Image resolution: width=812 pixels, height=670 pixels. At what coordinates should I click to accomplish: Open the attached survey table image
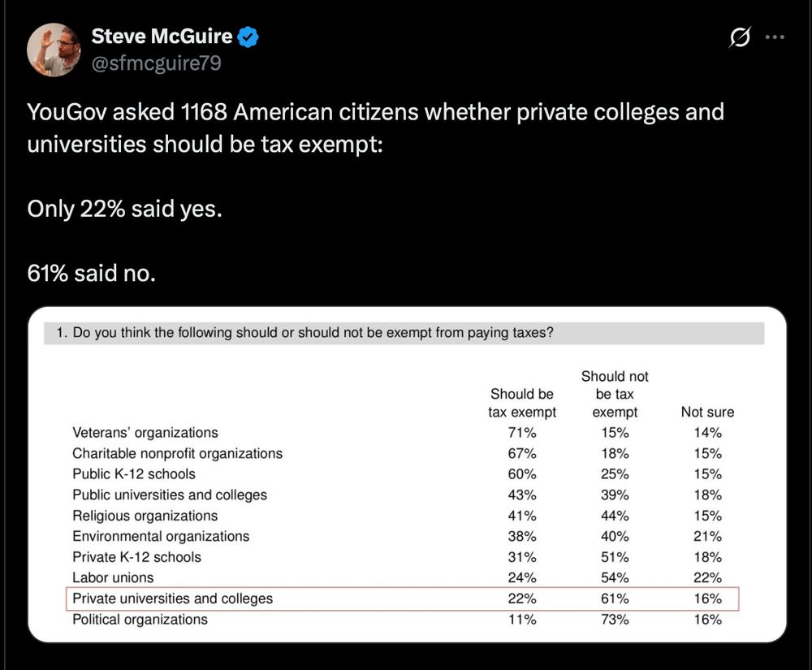tap(407, 474)
